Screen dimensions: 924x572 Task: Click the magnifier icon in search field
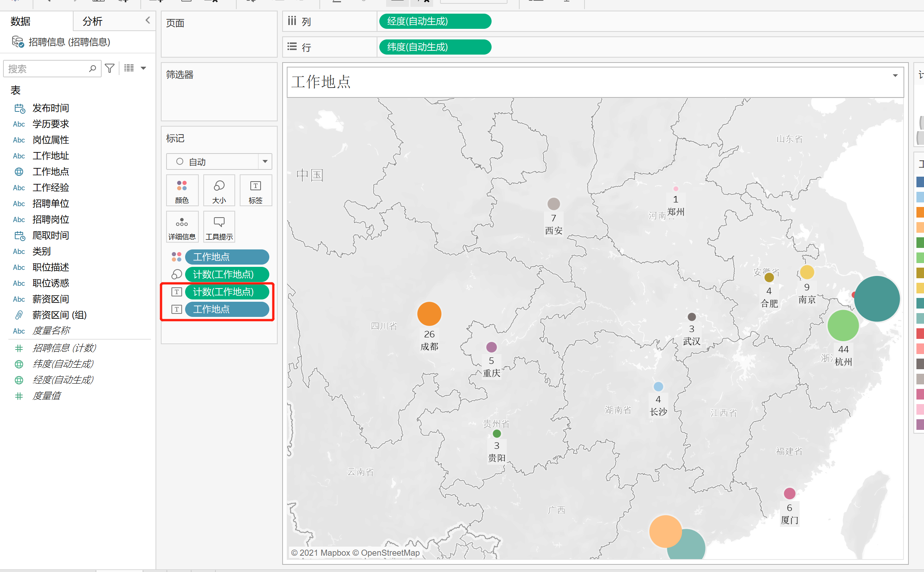(93, 69)
